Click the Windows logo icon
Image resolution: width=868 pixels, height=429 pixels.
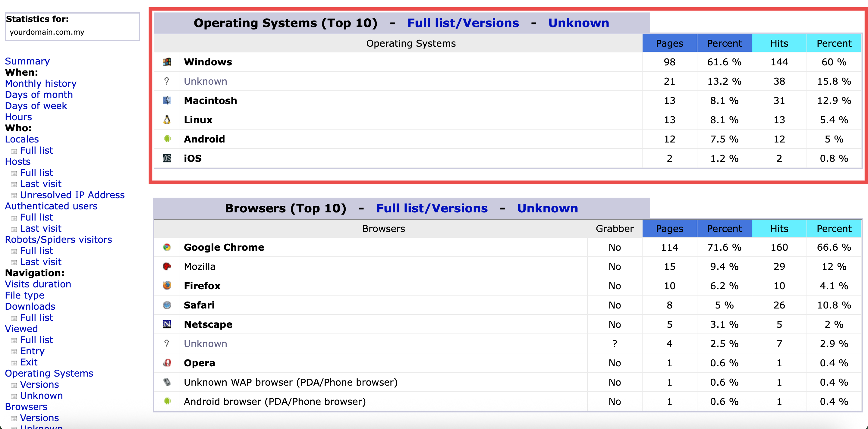pyautogui.click(x=167, y=62)
